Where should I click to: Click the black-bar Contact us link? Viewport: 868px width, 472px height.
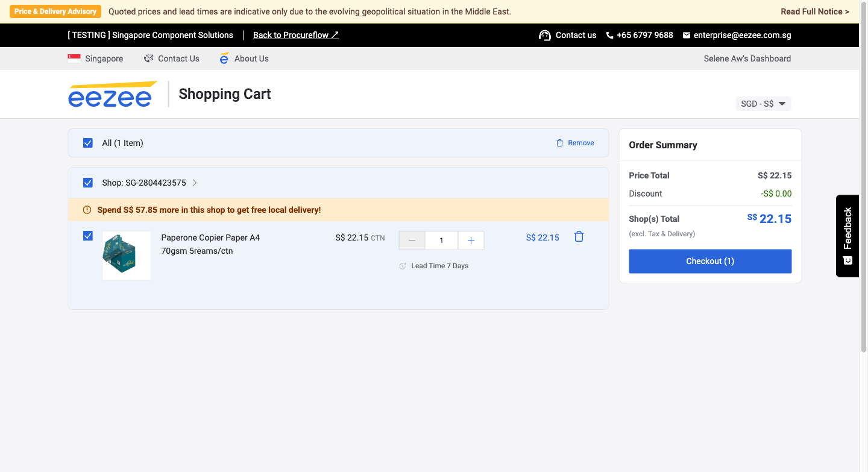(576, 35)
